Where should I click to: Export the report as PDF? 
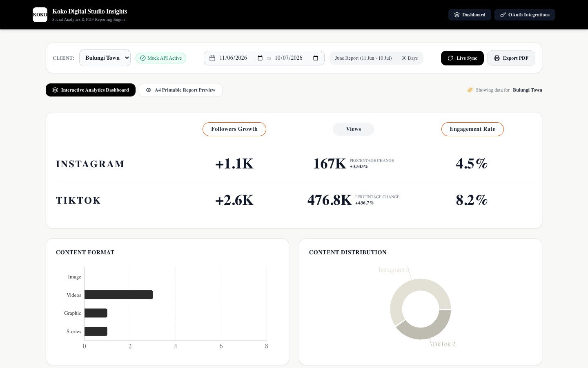(511, 58)
